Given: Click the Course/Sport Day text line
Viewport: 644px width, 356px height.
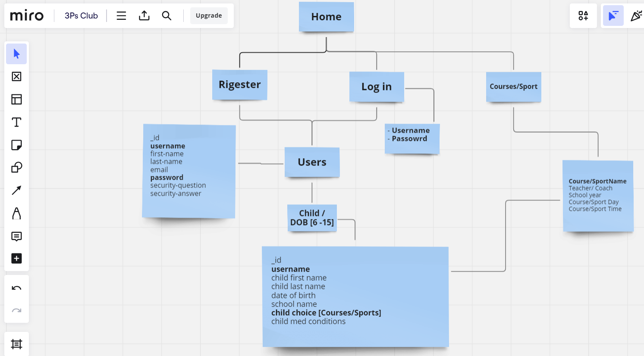Looking at the screenshot, I should click(x=594, y=202).
